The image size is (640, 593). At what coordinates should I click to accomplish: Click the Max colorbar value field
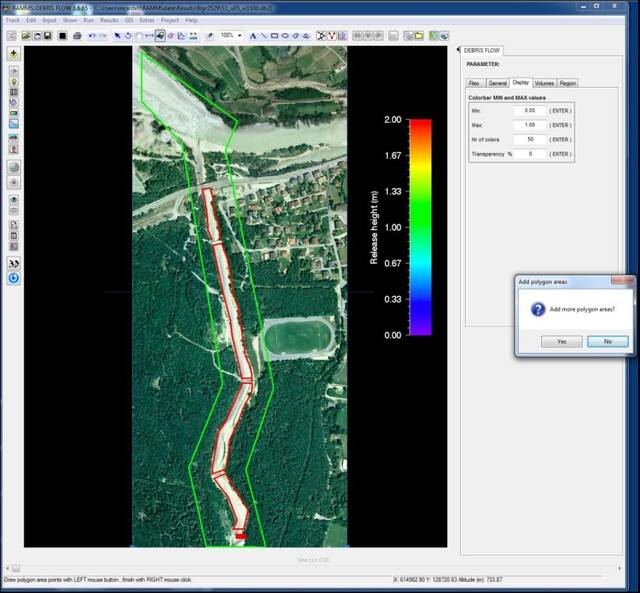point(530,125)
